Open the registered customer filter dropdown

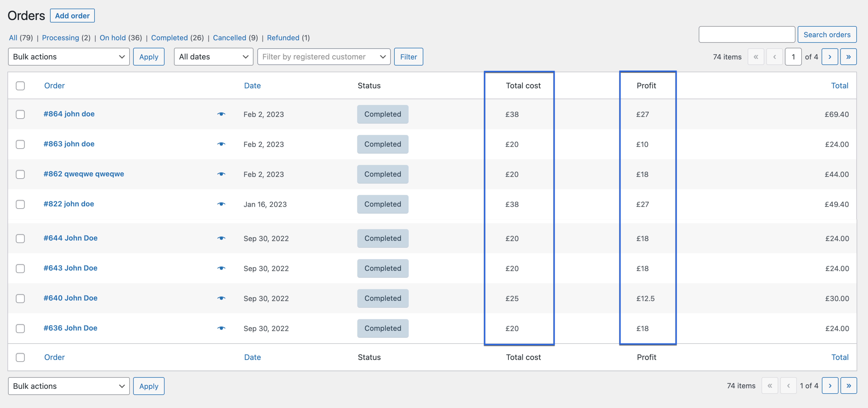(324, 57)
